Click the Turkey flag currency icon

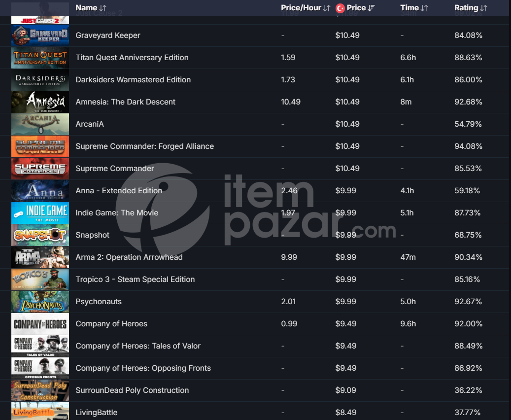click(340, 8)
